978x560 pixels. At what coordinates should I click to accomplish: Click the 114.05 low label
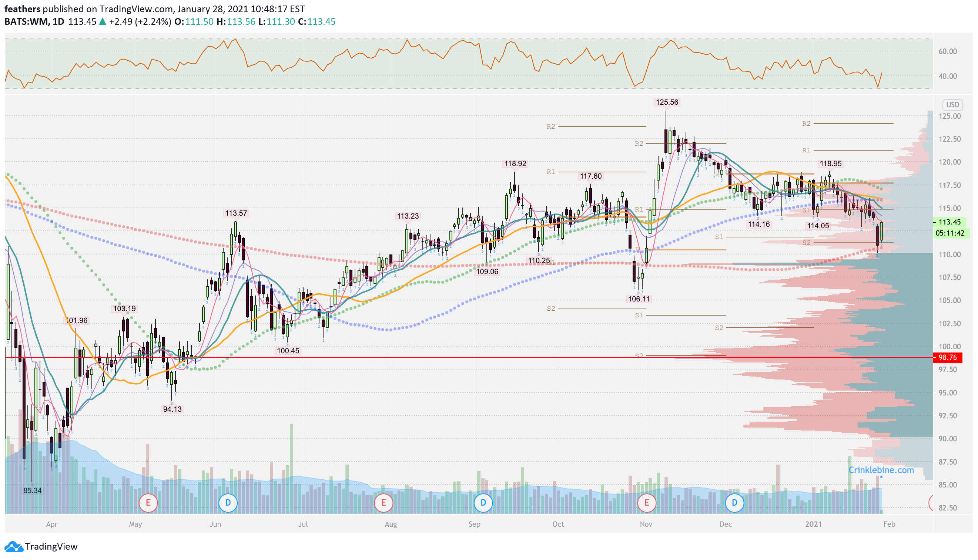(x=818, y=226)
